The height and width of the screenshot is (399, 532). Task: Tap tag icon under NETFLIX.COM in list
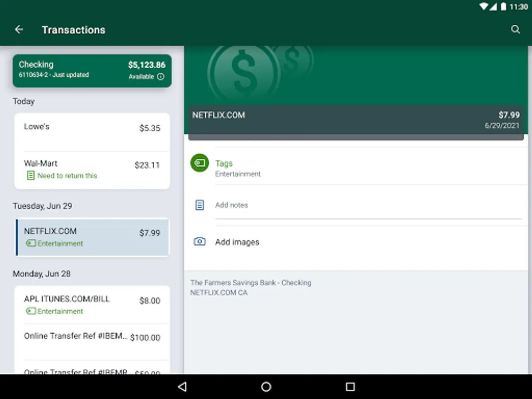click(x=31, y=243)
